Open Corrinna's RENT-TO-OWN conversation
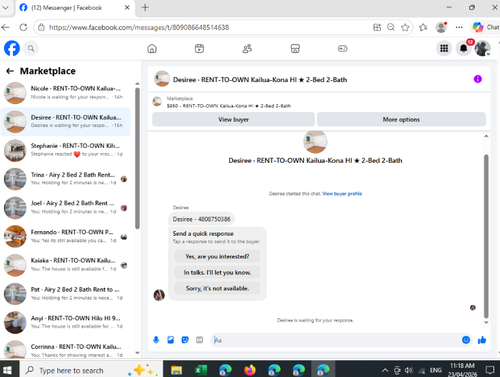500x377 pixels. pos(66,349)
